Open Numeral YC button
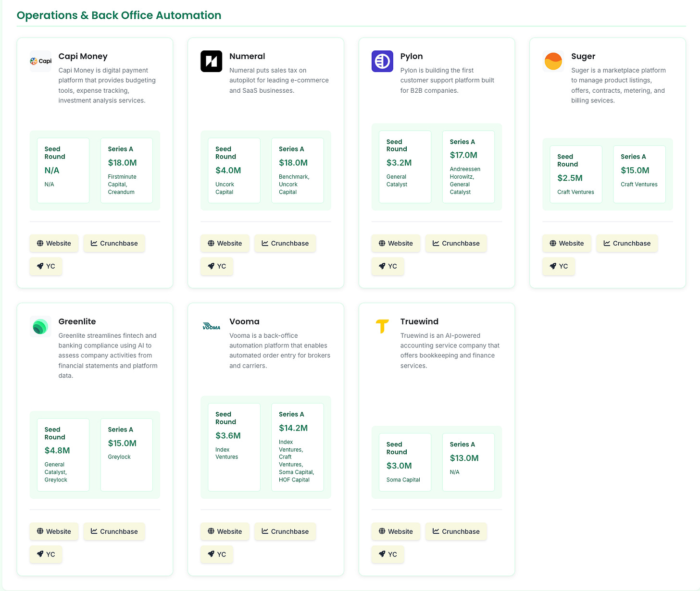This screenshot has width=700, height=591. pyautogui.click(x=217, y=266)
